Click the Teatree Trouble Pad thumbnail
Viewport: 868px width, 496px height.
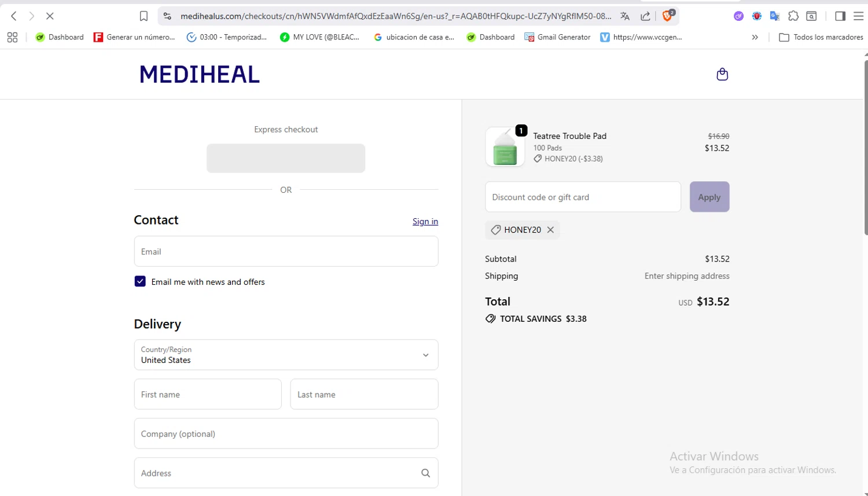(505, 147)
